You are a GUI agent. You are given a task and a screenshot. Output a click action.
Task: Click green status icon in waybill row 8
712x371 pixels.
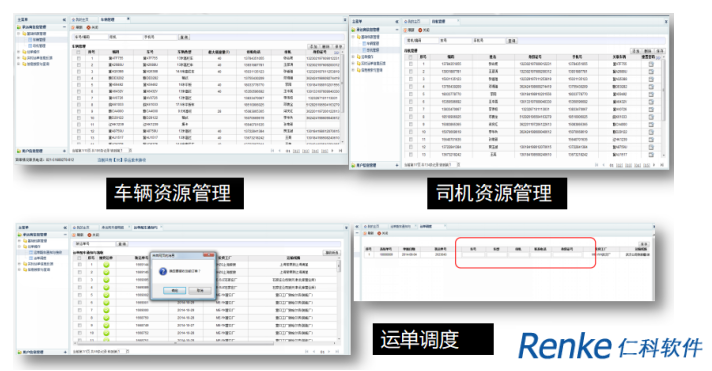(106, 318)
